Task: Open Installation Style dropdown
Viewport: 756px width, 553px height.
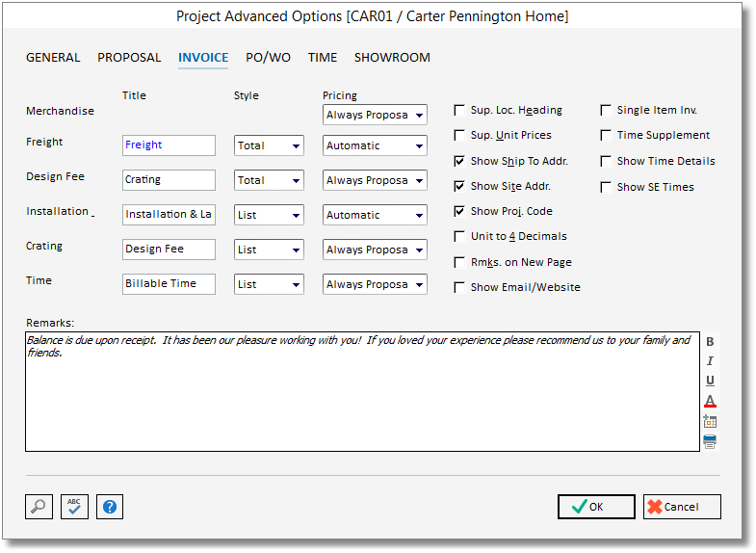Action: (269, 215)
